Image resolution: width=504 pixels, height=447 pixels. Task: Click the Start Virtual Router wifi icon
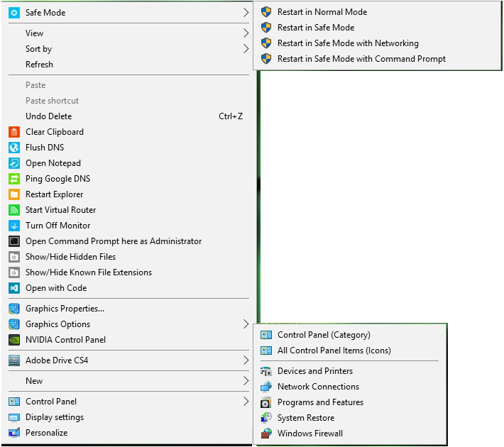click(13, 210)
